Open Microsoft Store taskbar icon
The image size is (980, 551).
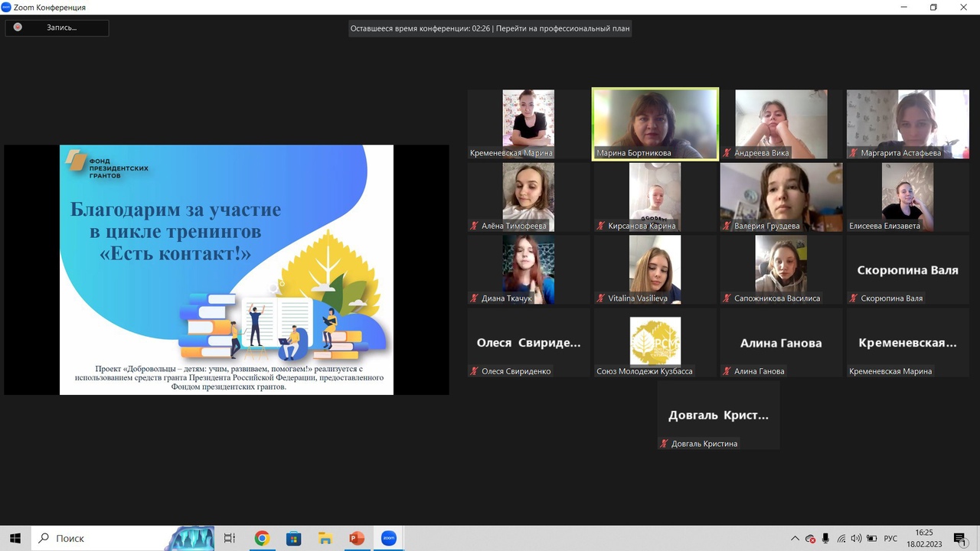(293, 539)
